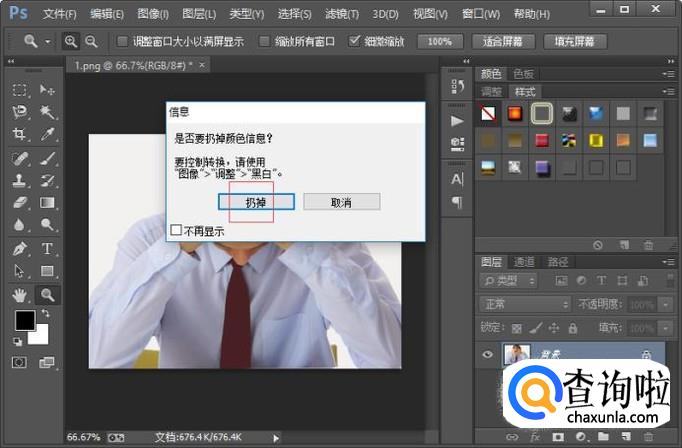Check the 不再显示 checkbox in dialog
682x448 pixels.
(177, 231)
